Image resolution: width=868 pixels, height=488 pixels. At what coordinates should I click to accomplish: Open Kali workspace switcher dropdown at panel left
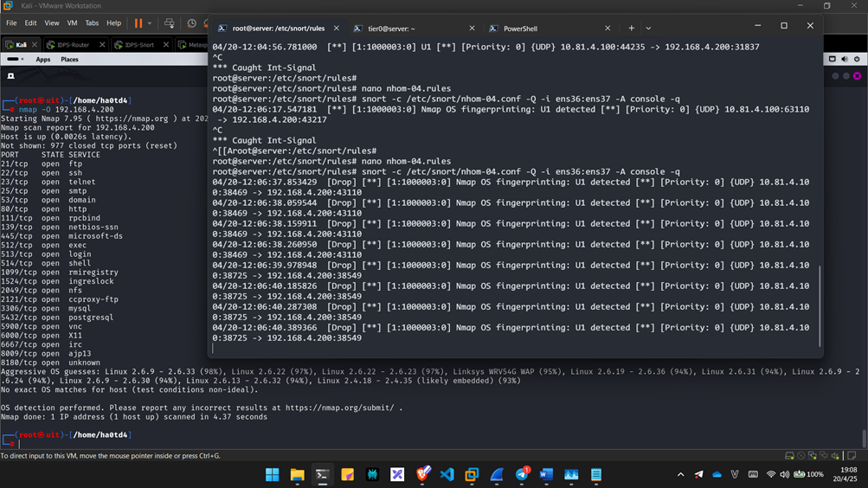[16, 59]
